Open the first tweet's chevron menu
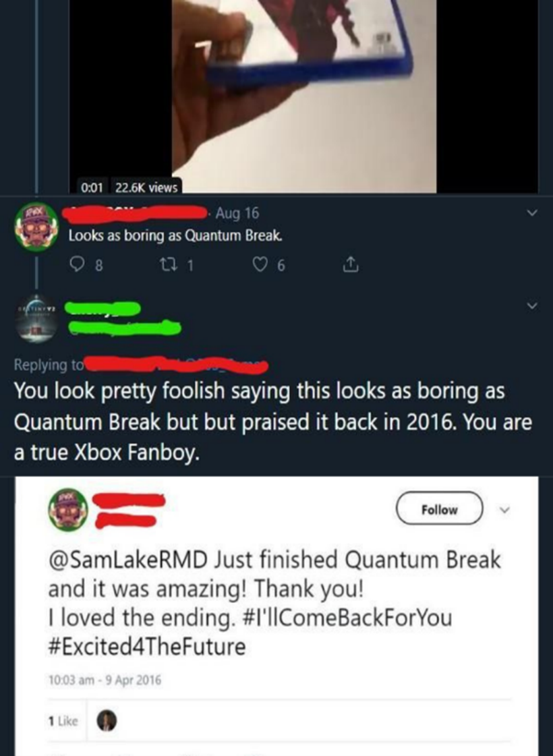 click(x=532, y=212)
